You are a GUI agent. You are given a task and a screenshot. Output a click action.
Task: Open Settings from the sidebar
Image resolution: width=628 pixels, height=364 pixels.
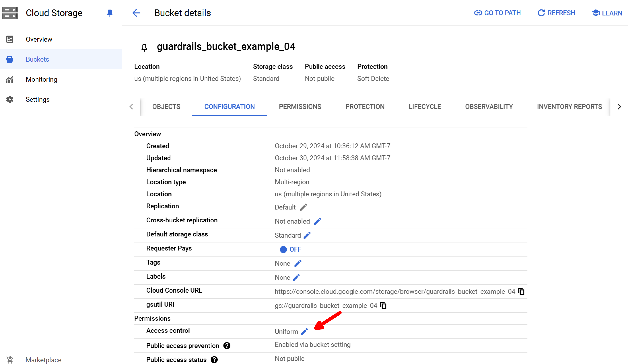38,99
